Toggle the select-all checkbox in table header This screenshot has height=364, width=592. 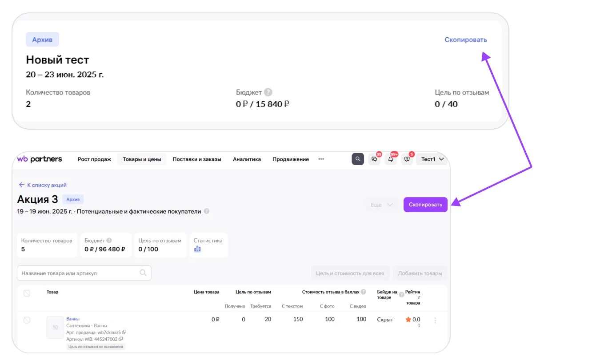[x=27, y=293]
